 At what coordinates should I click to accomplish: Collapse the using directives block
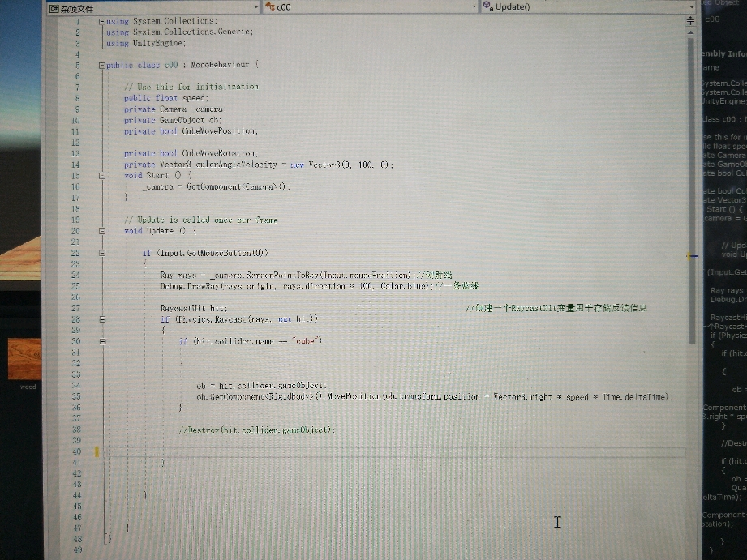pyautogui.click(x=102, y=21)
